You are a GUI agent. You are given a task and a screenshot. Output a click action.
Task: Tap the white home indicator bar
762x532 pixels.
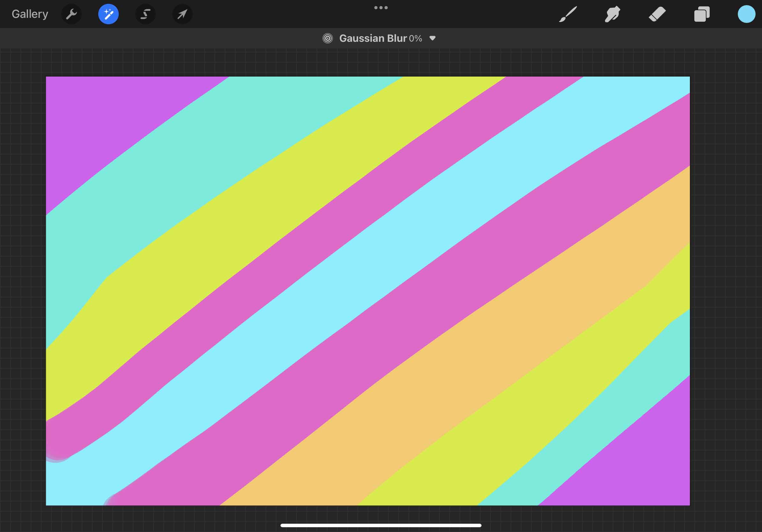coord(381,525)
